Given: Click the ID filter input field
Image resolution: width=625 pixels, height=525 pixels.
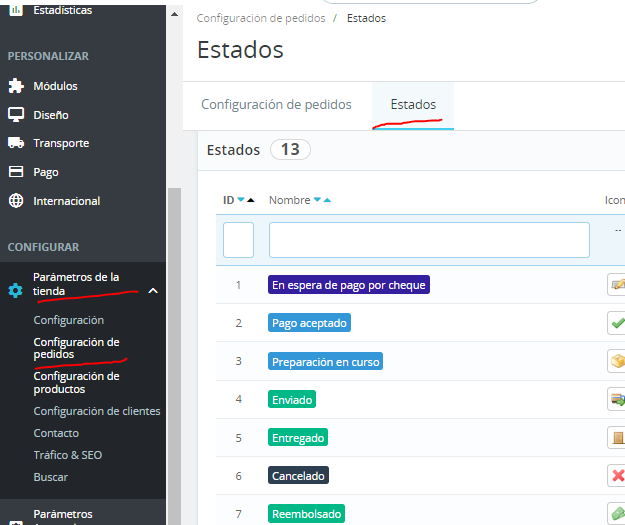Looking at the screenshot, I should (238, 240).
